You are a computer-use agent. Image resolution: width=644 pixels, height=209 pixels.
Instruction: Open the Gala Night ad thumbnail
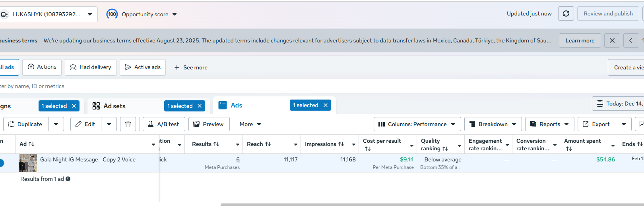(x=28, y=163)
